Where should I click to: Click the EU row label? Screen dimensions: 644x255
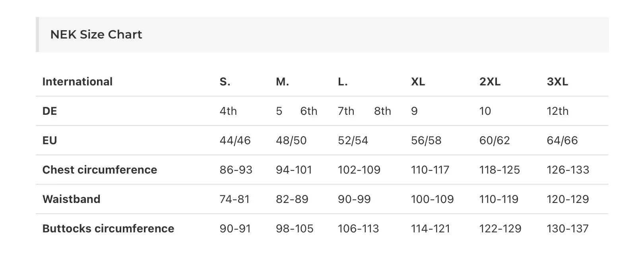point(50,140)
